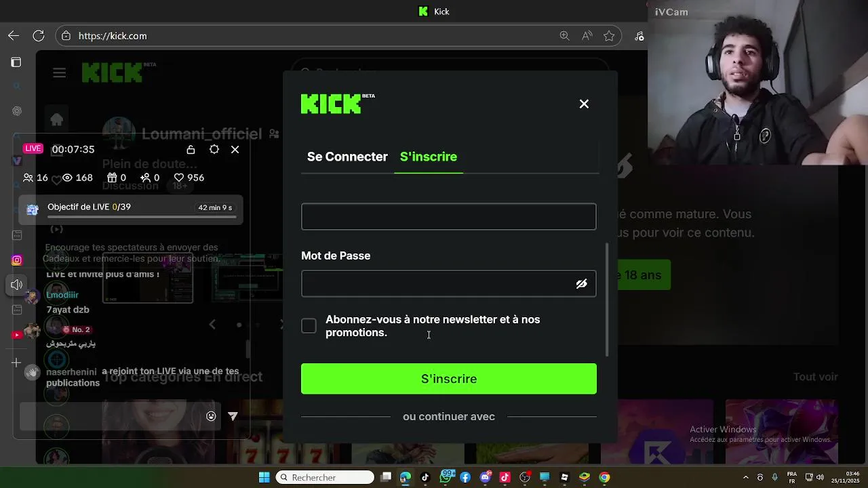Screen dimensions: 868x488
Task: Click the Kick logo in the dialog
Action: coord(338,104)
